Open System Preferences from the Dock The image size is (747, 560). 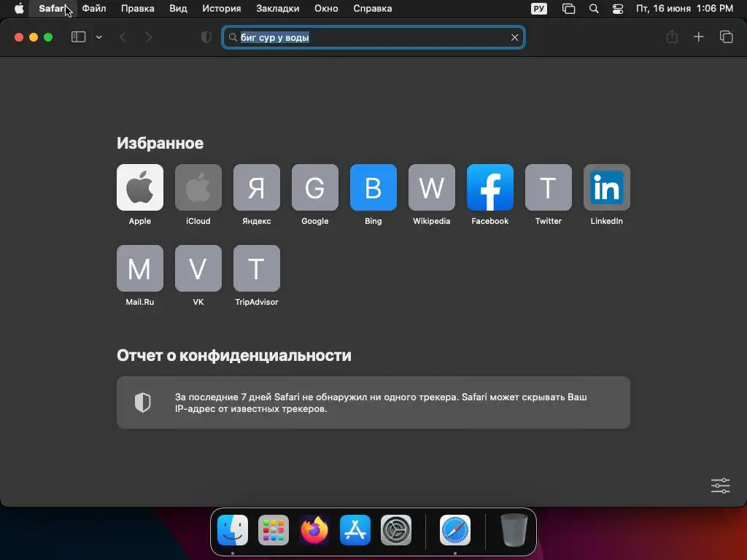coord(396,530)
